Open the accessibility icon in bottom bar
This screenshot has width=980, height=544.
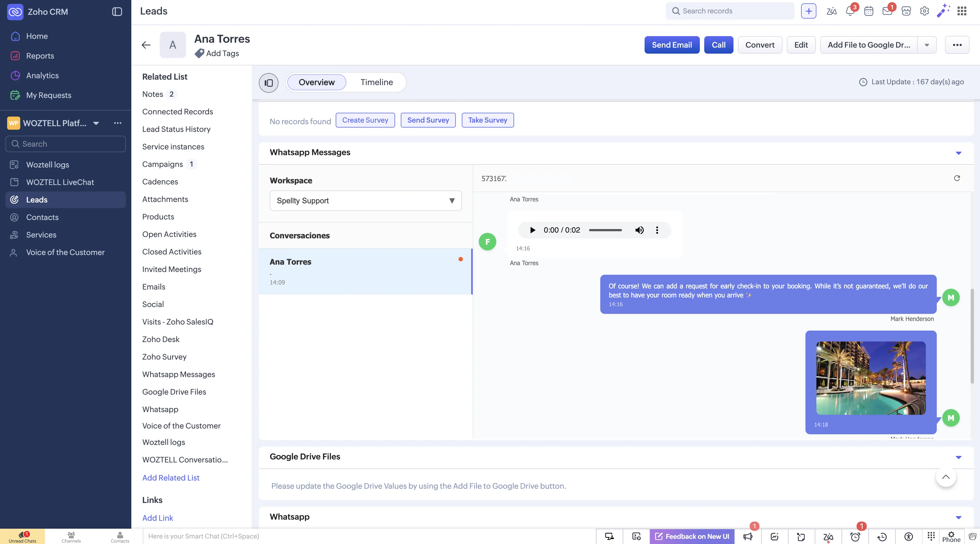click(x=909, y=536)
